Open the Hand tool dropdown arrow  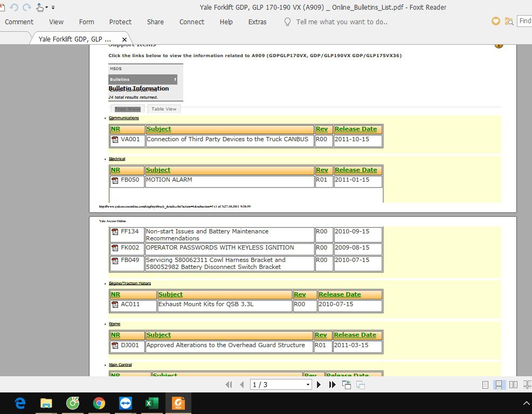click(46, 7)
